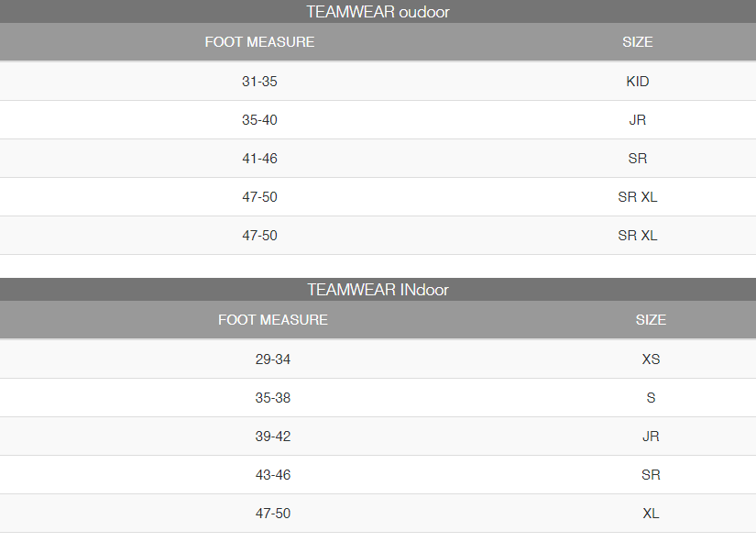
Task: Click the 31-35 foot measure cell
Action: pos(259,81)
